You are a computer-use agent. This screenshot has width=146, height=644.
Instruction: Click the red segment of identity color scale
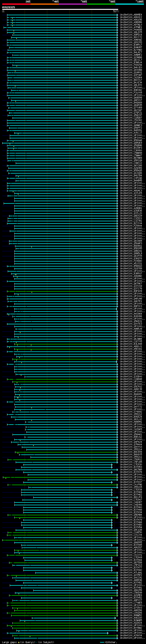click(16, 4)
